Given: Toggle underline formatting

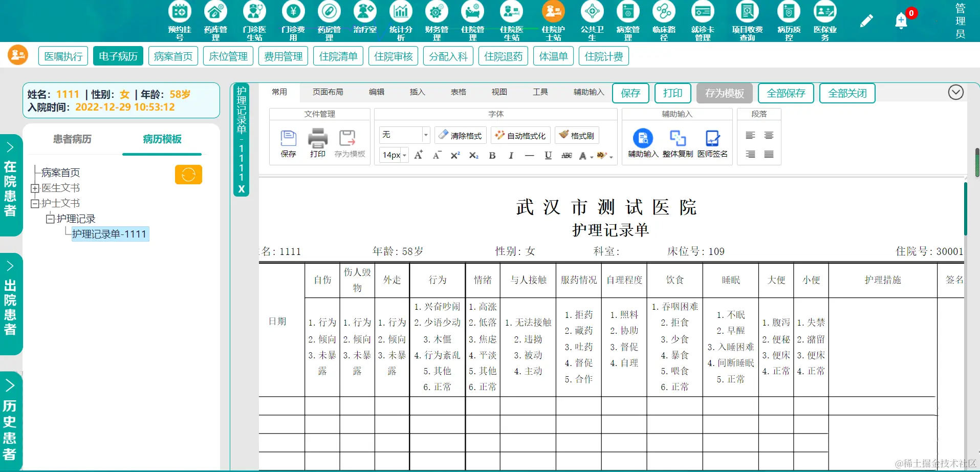Looking at the screenshot, I should pos(548,155).
